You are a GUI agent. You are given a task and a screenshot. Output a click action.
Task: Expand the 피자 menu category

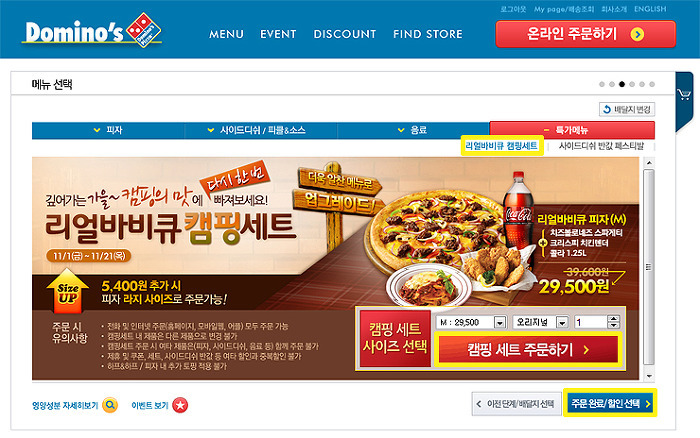click(x=108, y=130)
